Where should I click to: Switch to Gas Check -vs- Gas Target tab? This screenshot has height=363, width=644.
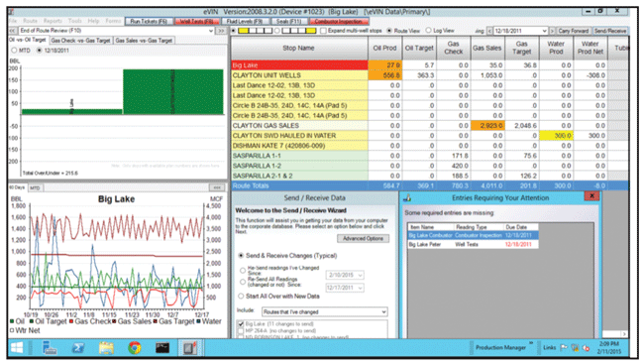pyautogui.click(x=81, y=41)
